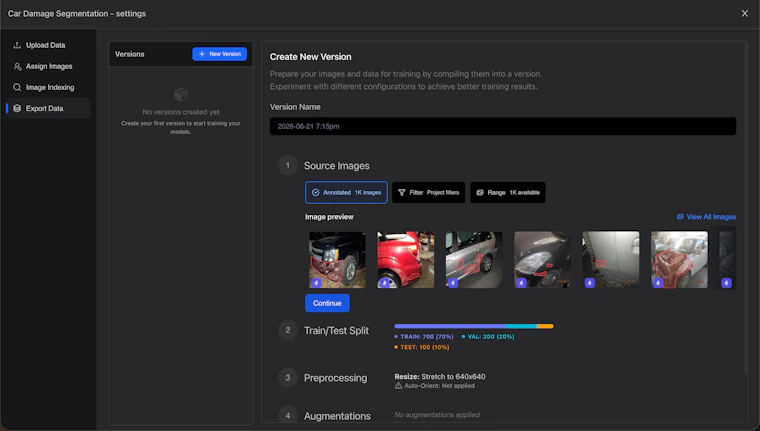Choose Range 1K available option
Viewport: 760px width, 431px height.
(x=507, y=192)
